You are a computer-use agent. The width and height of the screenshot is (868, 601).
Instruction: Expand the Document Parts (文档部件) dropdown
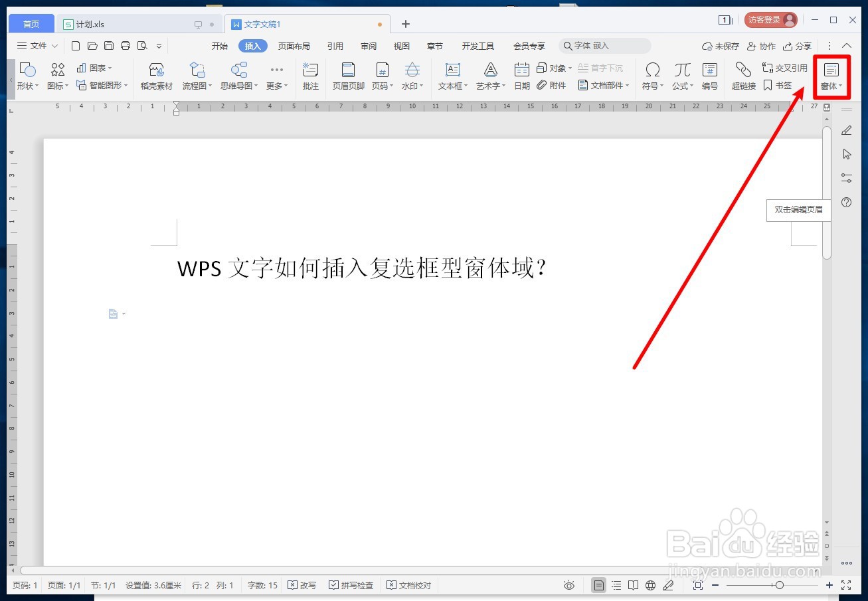click(x=604, y=85)
